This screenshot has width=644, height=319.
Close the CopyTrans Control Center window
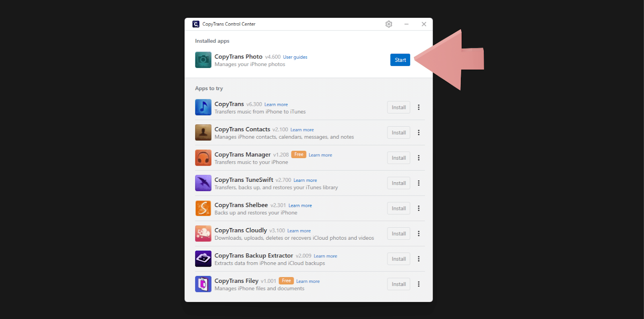click(x=424, y=24)
